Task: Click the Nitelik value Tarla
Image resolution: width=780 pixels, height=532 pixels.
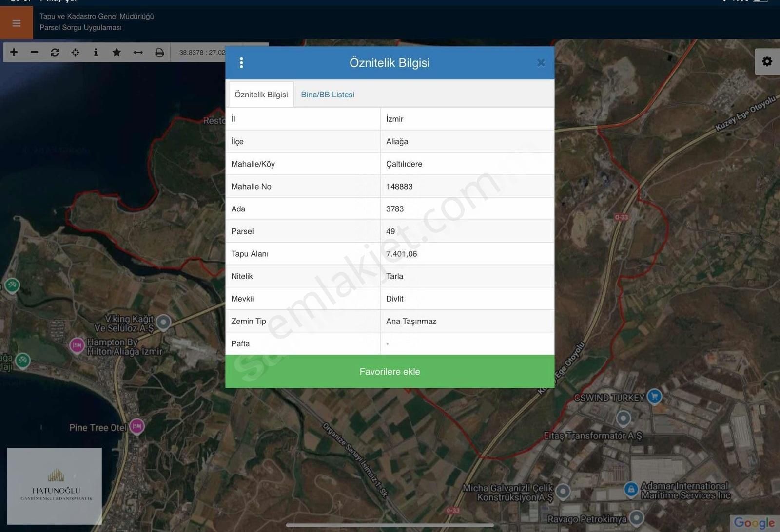Action: coord(394,276)
